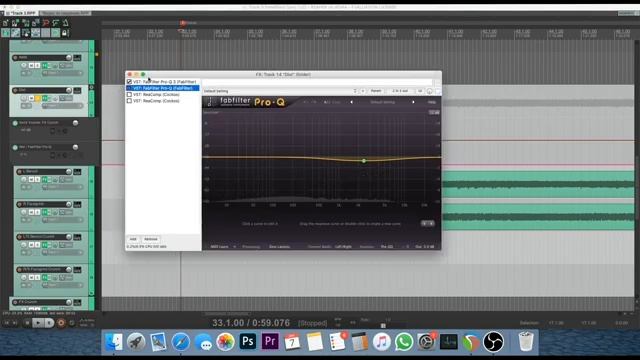Open the FX button on the Dist track
Image resolution: width=640 pixels, height=360 pixels.
44,98
